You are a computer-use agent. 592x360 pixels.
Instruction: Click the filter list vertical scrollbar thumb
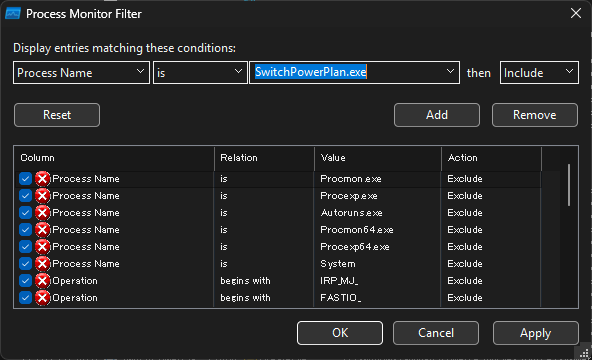click(x=569, y=185)
